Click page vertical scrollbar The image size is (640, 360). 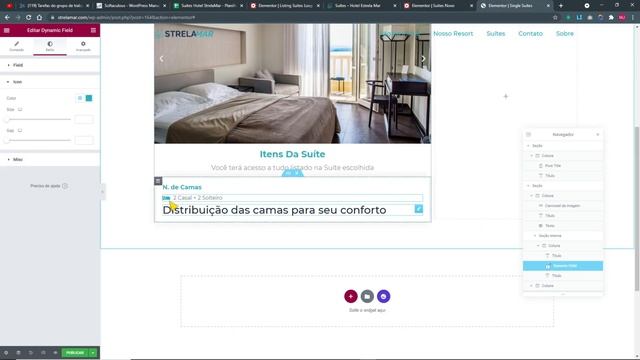point(637,208)
